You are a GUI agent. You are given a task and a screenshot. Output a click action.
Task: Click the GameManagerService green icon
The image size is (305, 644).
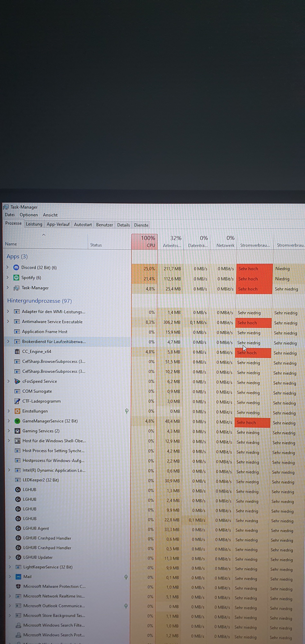point(17,421)
